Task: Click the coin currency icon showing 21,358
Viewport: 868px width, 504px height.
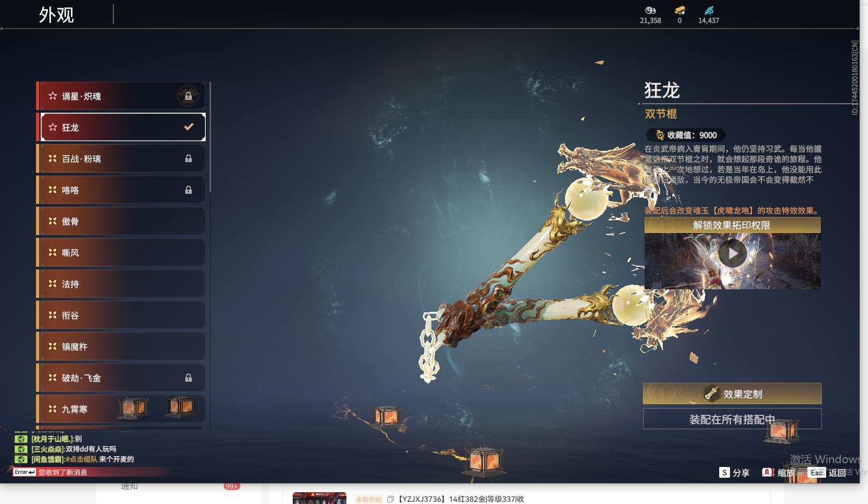Action: tap(649, 11)
